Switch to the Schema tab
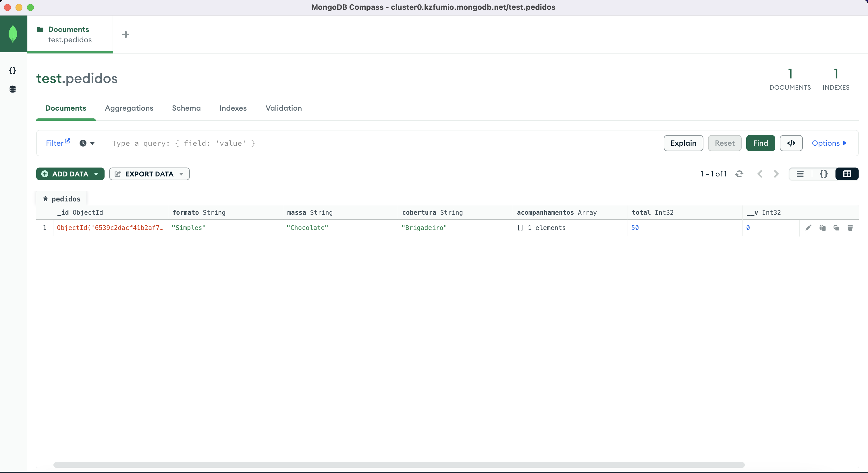This screenshot has height=473, width=868. click(x=186, y=108)
